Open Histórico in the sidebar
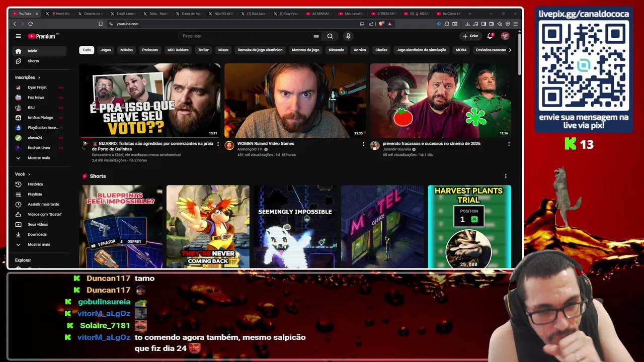Screen dimensions: 644x362 tap(40, 184)
